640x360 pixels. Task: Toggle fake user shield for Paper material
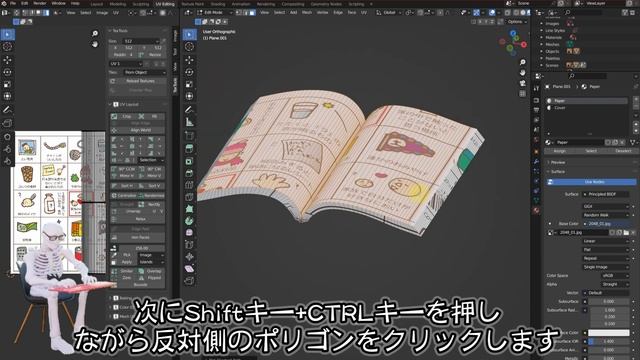click(x=609, y=142)
